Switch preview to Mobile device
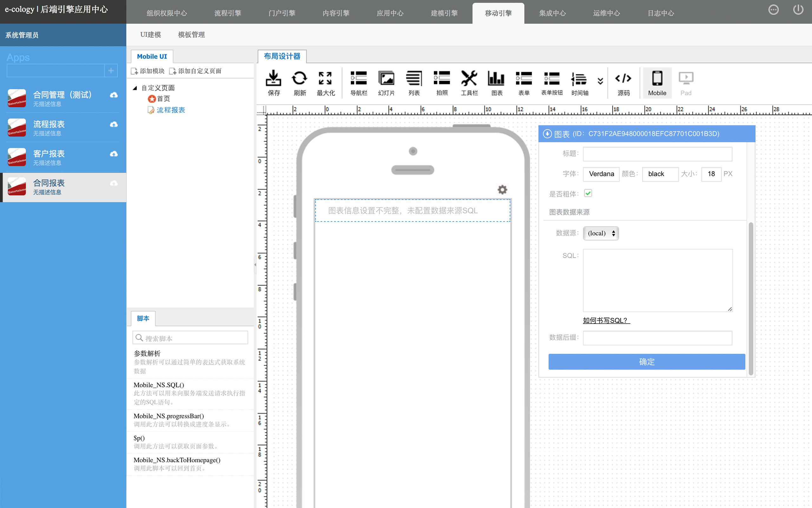The image size is (812, 508). pos(657,83)
